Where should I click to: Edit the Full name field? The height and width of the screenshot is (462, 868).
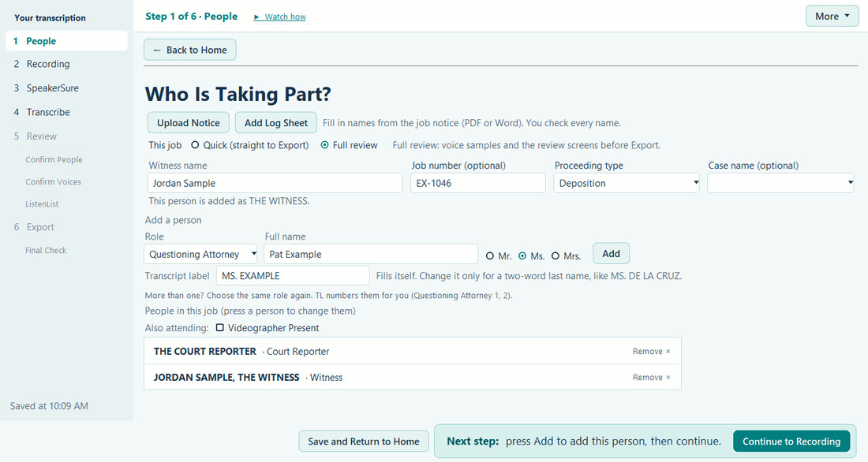371,255
